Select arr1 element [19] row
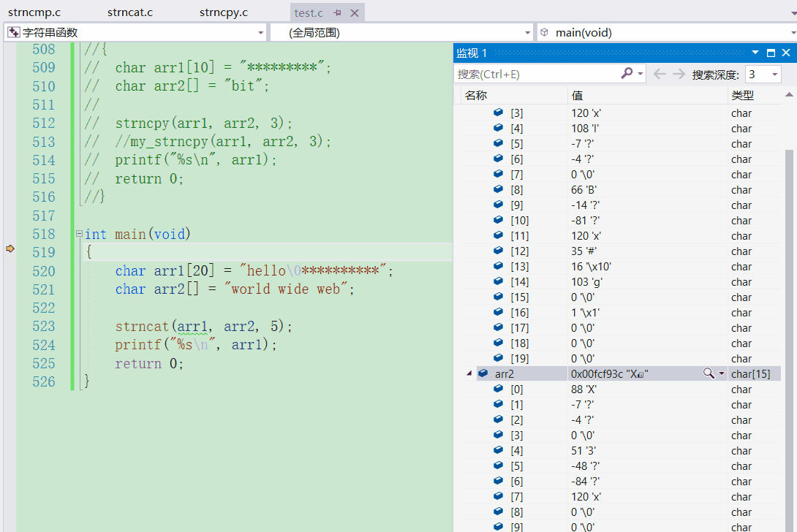 pyautogui.click(x=620, y=358)
